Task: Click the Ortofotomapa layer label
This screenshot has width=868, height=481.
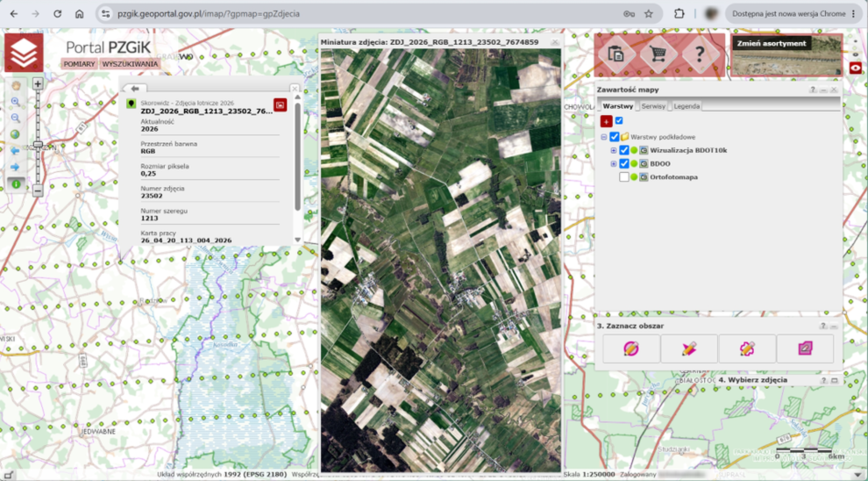Action: tap(674, 177)
